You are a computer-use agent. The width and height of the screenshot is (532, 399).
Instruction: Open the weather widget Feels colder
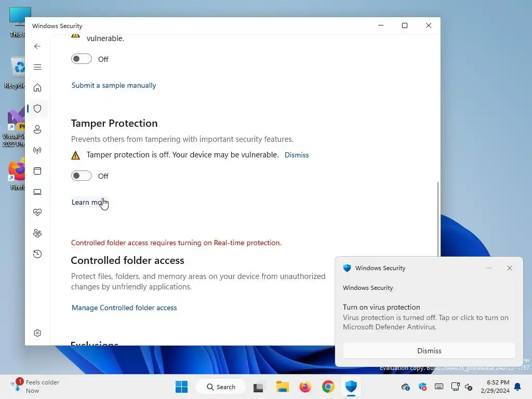click(35, 387)
